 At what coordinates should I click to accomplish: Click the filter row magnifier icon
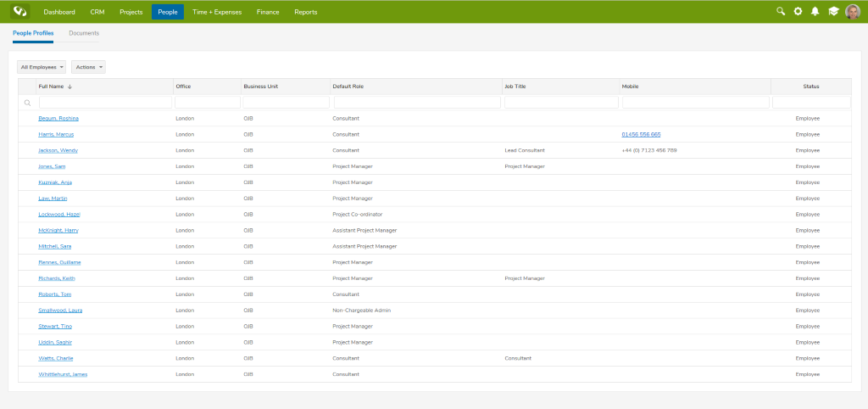pos(27,103)
